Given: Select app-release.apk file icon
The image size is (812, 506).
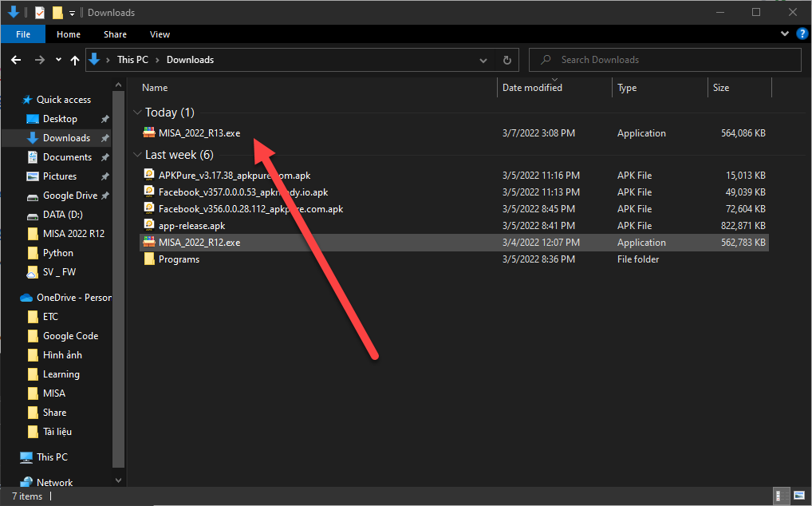Looking at the screenshot, I should (149, 225).
